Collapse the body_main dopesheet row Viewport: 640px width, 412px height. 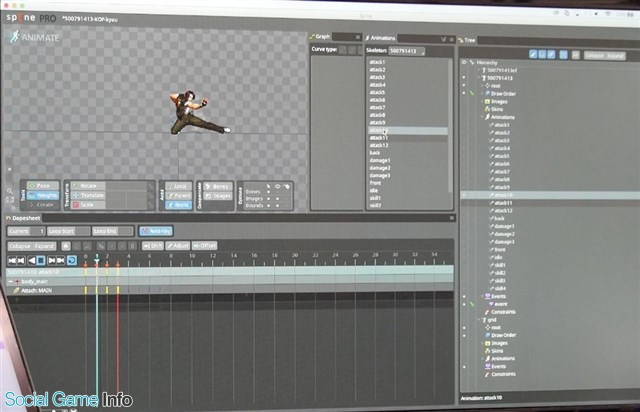coord(11,282)
